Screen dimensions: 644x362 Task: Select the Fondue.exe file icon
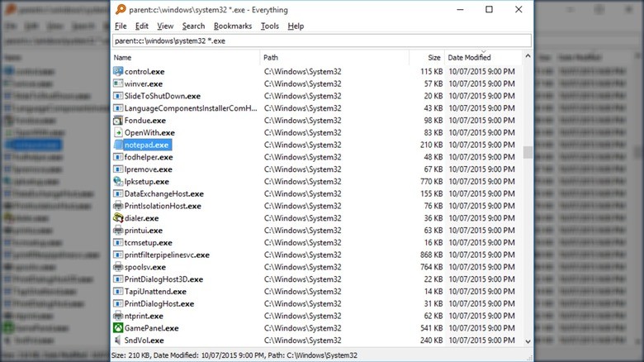point(117,121)
